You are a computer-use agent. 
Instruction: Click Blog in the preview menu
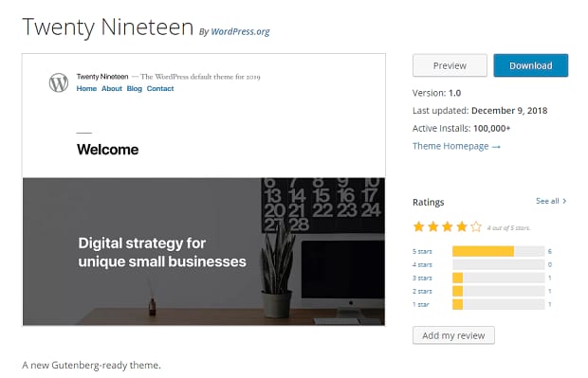(135, 89)
